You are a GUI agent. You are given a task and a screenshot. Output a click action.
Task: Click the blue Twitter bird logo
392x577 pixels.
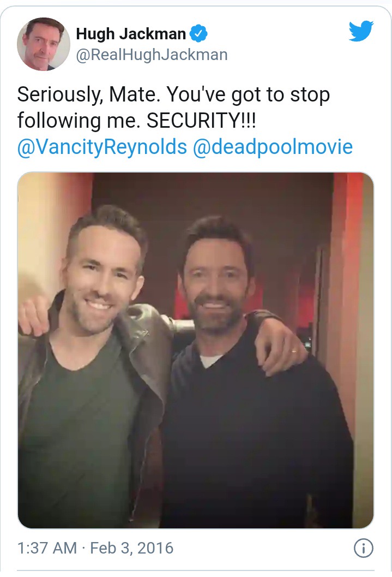361,31
